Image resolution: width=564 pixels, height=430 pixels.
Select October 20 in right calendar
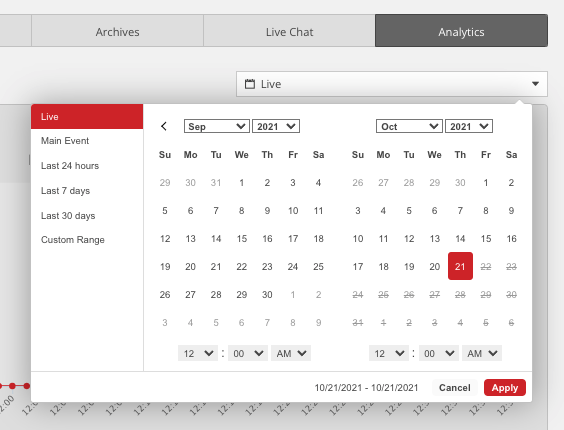coord(435,266)
